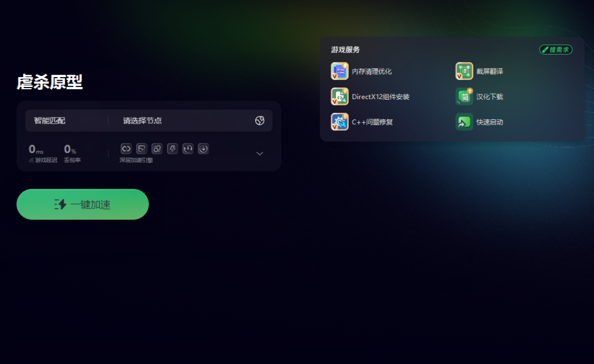Click the clock-arrow circular engine icon
Screen dimensions: 594x364
pos(188,149)
